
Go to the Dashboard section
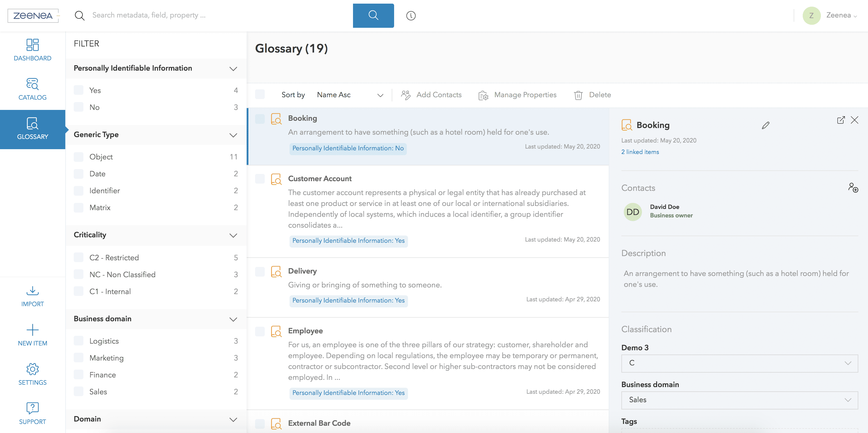pyautogui.click(x=32, y=50)
